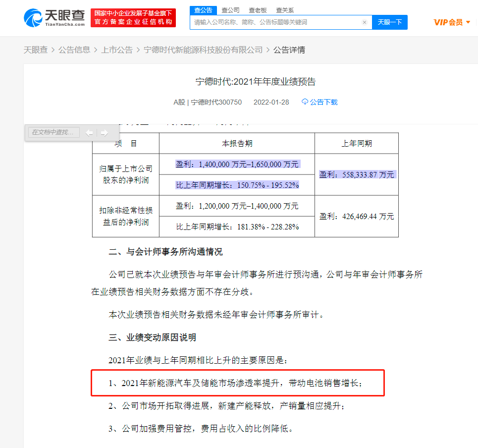This screenshot has height=448, width=478.
Task: Click the red 官方备案企业征信机构 banner
Action: pyautogui.click(x=133, y=18)
